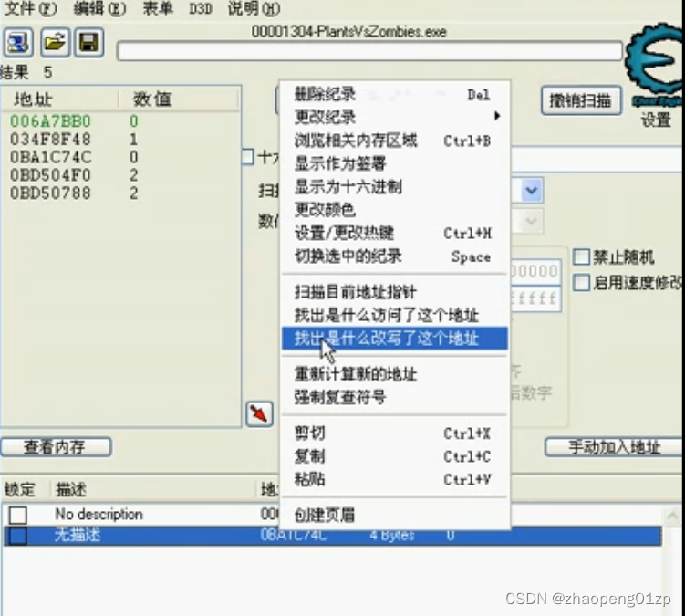Image resolution: width=685 pixels, height=616 pixels.
Task: Open the scan type dropdown arrow
Action: coord(532,190)
